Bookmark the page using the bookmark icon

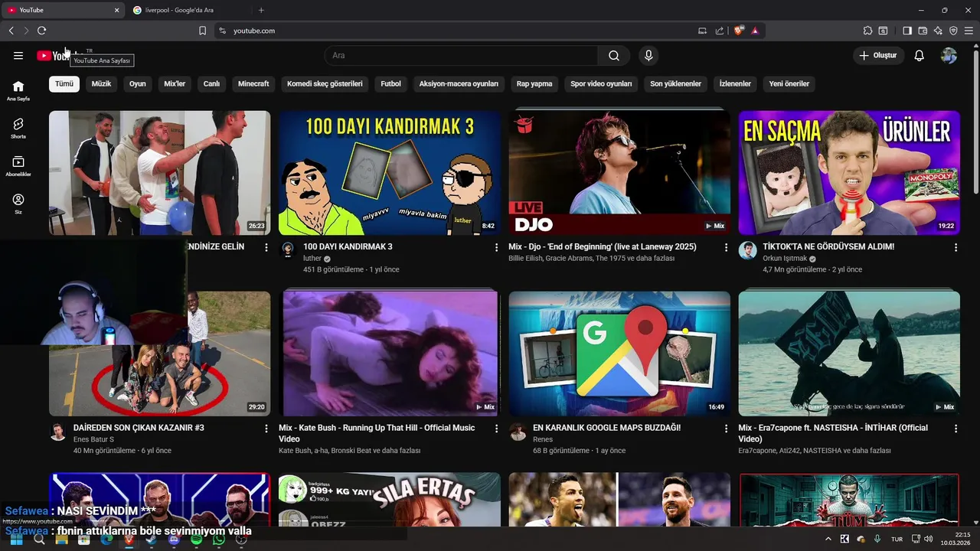pos(202,31)
